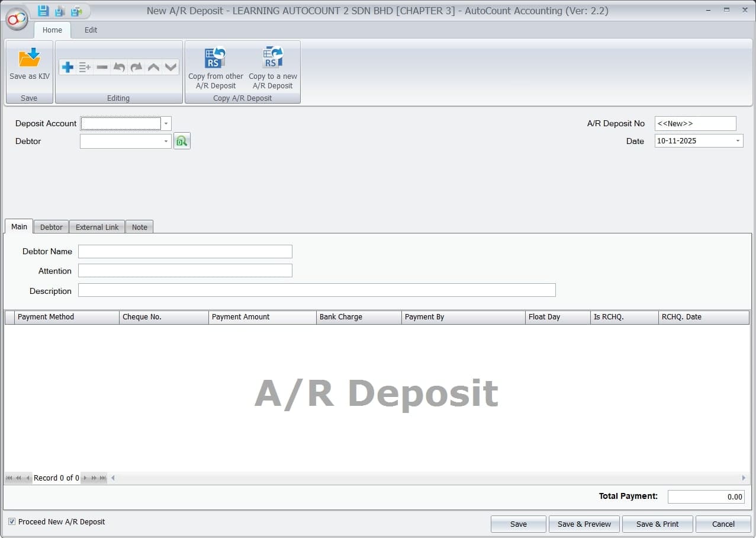The height and width of the screenshot is (538, 756).
Task: Expand the Deposit Account dropdown
Action: point(166,123)
